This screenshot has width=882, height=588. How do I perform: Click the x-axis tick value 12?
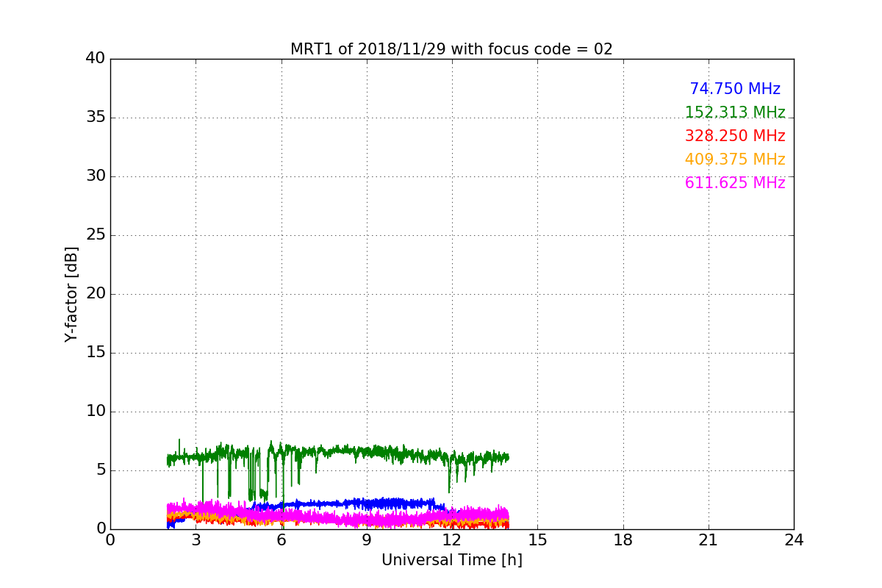pos(452,539)
